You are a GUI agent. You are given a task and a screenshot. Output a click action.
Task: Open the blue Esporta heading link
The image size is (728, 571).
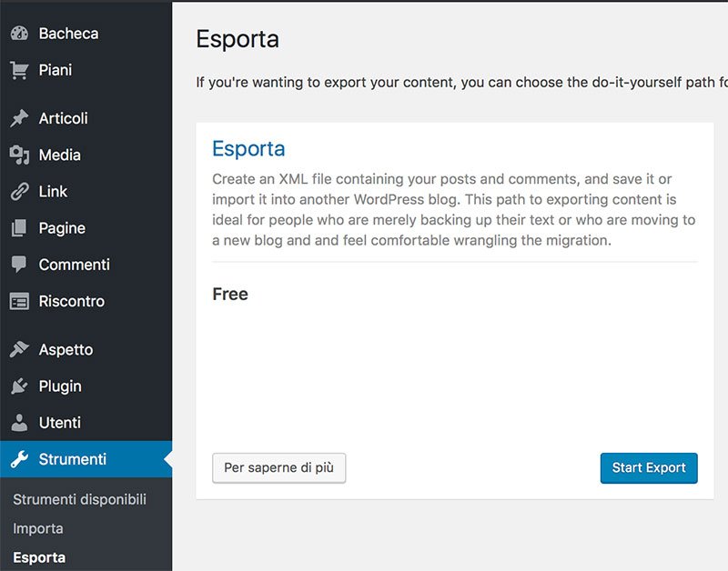tap(248, 149)
